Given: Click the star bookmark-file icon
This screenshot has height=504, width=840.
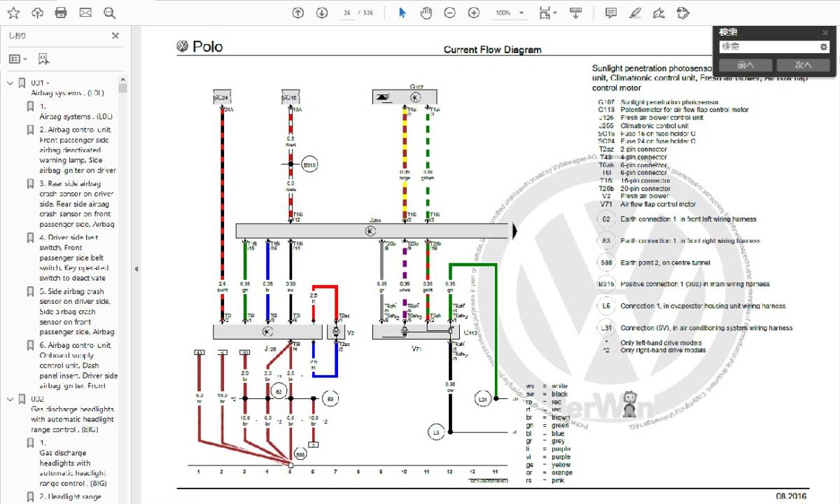Looking at the screenshot, I should coord(13,13).
